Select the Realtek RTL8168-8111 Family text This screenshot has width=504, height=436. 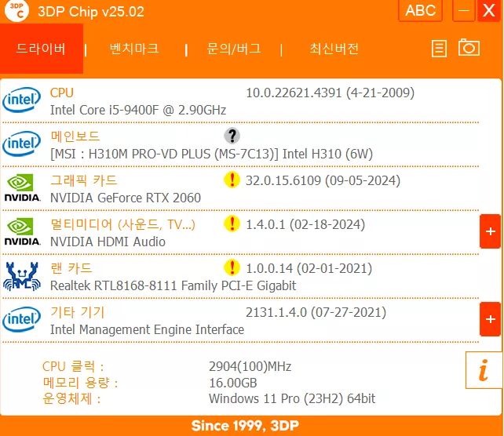tap(173, 285)
